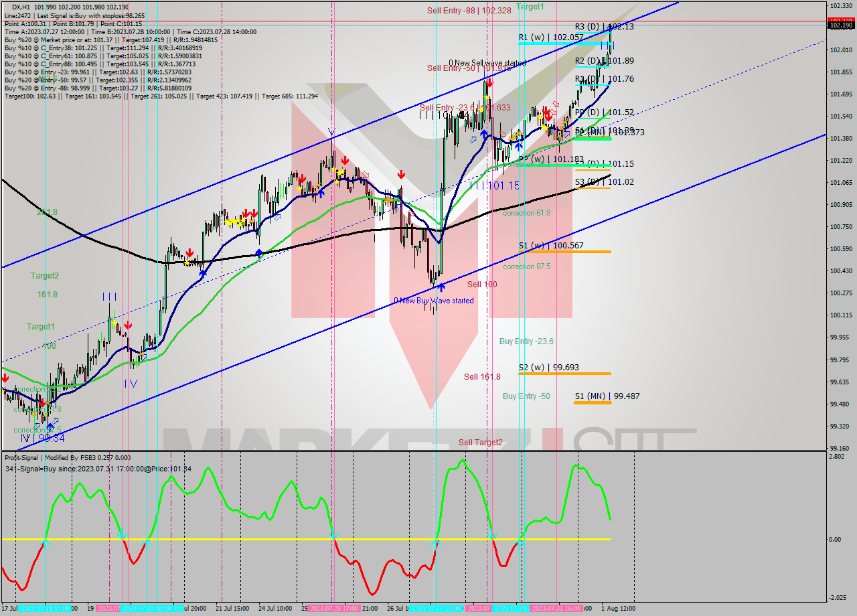Select the 'Sell Entry -50 | 101.916' label

coord(469,68)
